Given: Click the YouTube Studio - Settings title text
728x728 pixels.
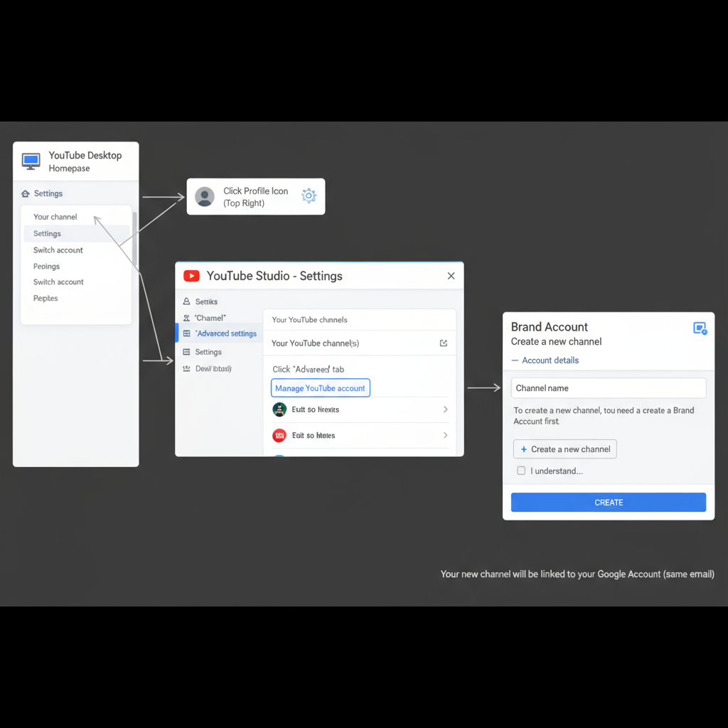Looking at the screenshot, I should click(x=274, y=276).
